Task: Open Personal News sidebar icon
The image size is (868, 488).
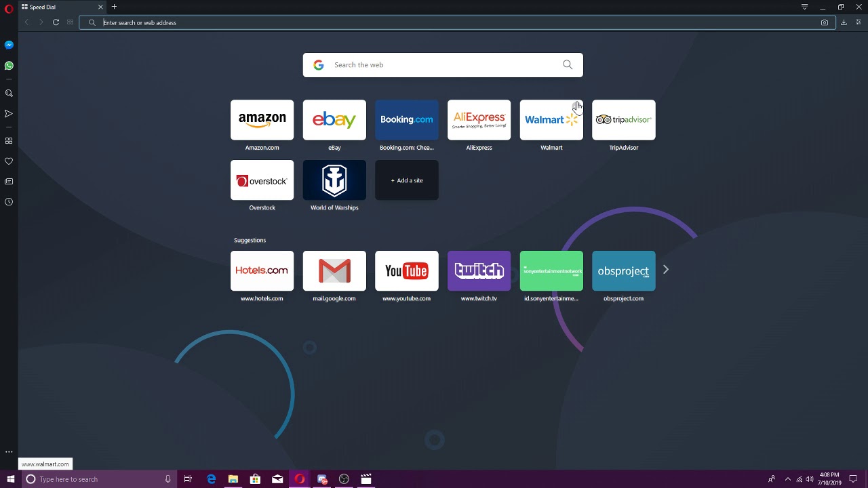Action: click(9, 182)
